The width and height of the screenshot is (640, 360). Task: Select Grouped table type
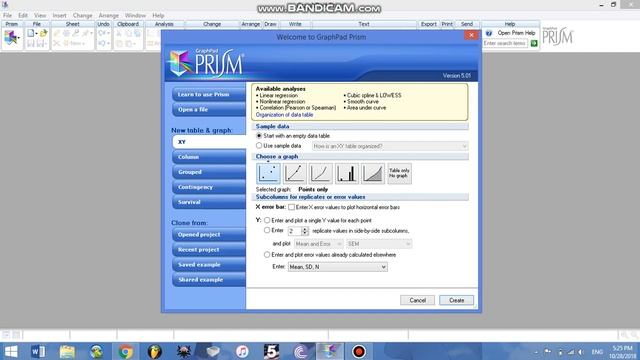[209, 172]
